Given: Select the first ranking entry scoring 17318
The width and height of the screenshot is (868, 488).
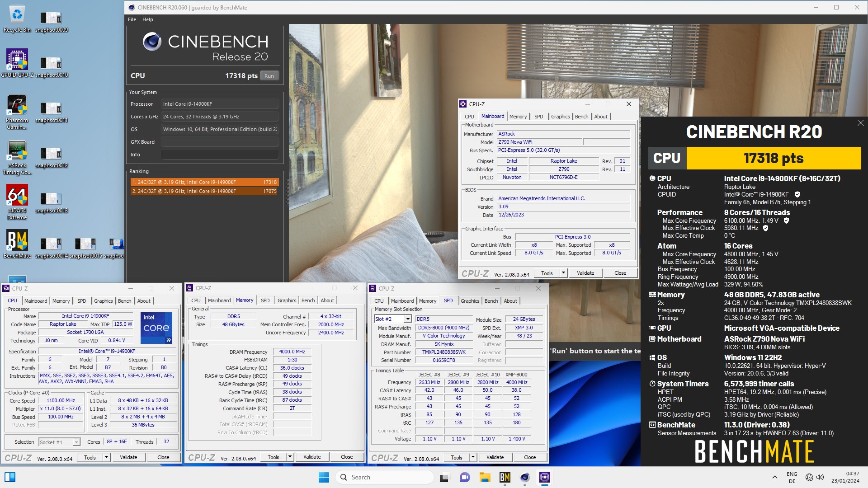Looking at the screenshot, I should [x=204, y=182].
